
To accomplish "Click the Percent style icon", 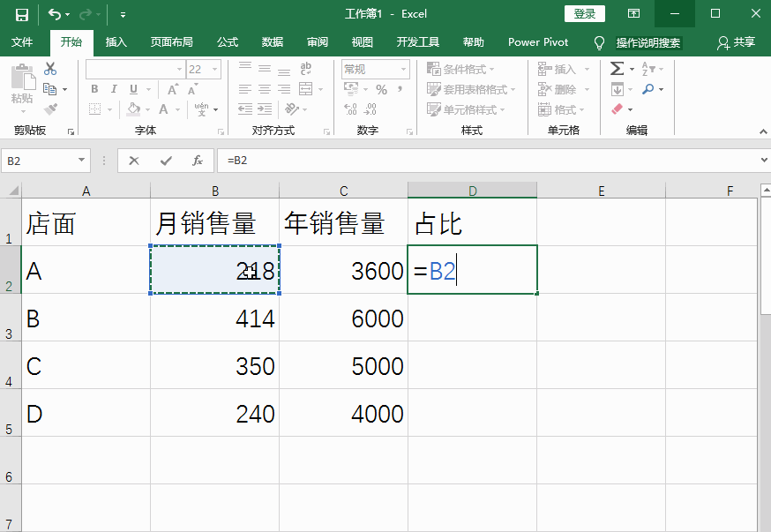I will click(382, 89).
